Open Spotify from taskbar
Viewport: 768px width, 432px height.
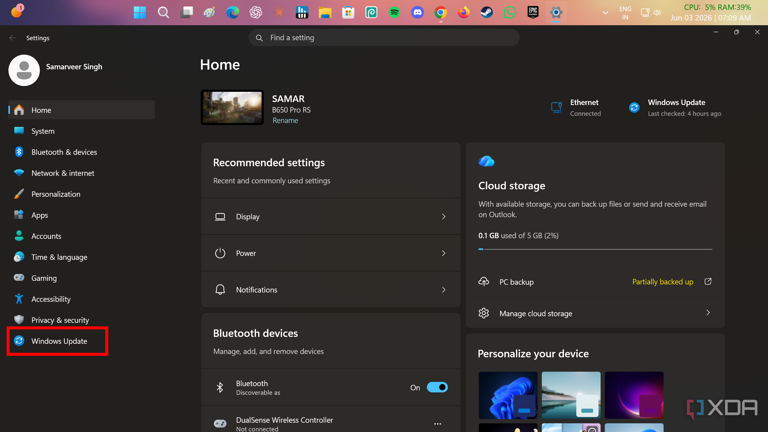[394, 12]
